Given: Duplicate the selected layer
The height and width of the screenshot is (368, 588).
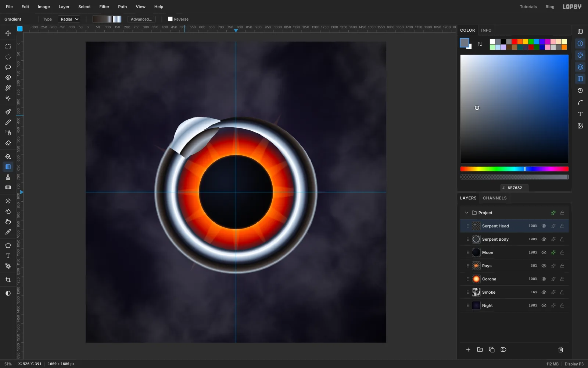Looking at the screenshot, I should (x=492, y=350).
